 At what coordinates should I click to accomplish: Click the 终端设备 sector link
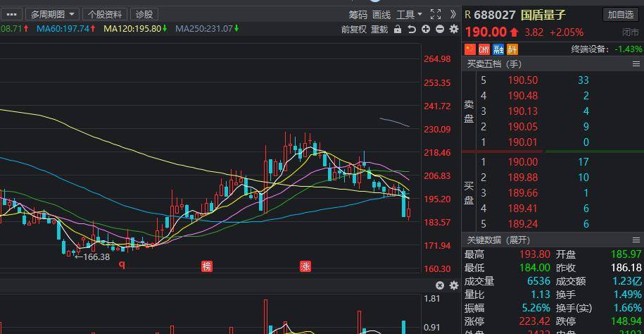(x=589, y=49)
